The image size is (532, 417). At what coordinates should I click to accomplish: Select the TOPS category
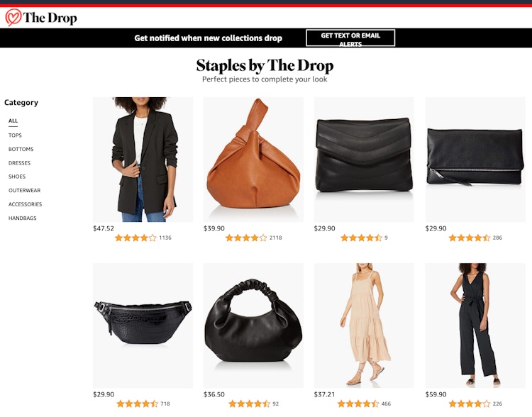click(x=16, y=135)
